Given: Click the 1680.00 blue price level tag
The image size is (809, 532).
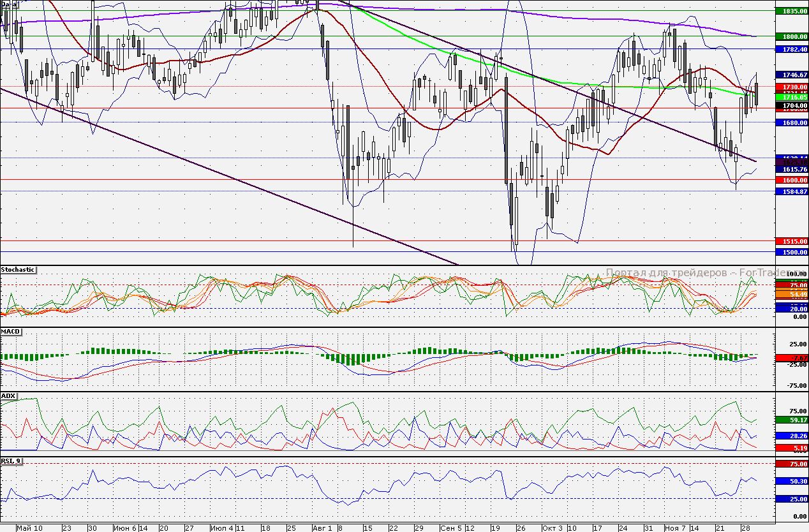Looking at the screenshot, I should [x=791, y=122].
